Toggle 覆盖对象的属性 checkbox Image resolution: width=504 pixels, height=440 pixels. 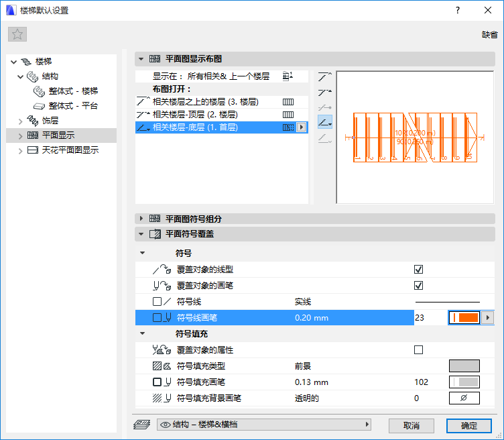click(x=418, y=349)
